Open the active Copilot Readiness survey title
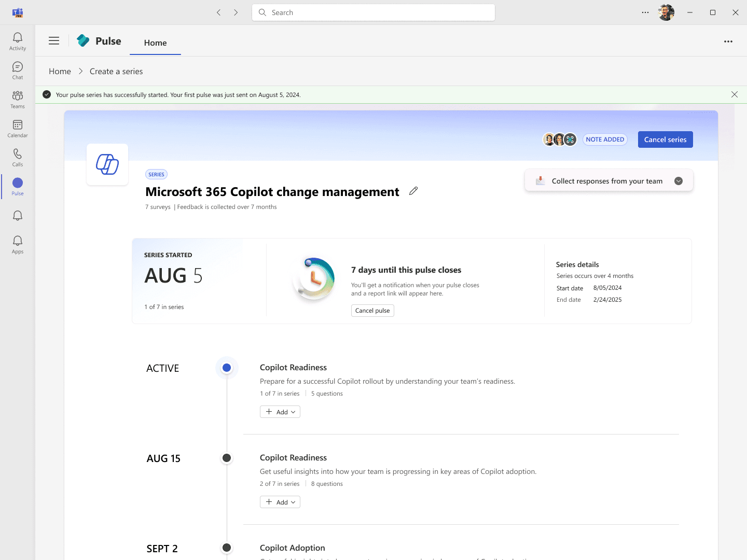Image resolution: width=747 pixels, height=560 pixels. 294,368
